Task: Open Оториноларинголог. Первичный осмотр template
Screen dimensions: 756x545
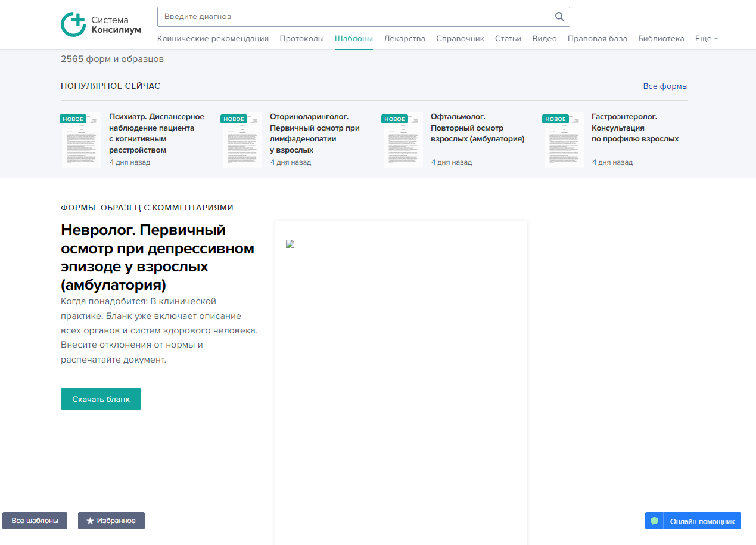Action: click(x=315, y=134)
